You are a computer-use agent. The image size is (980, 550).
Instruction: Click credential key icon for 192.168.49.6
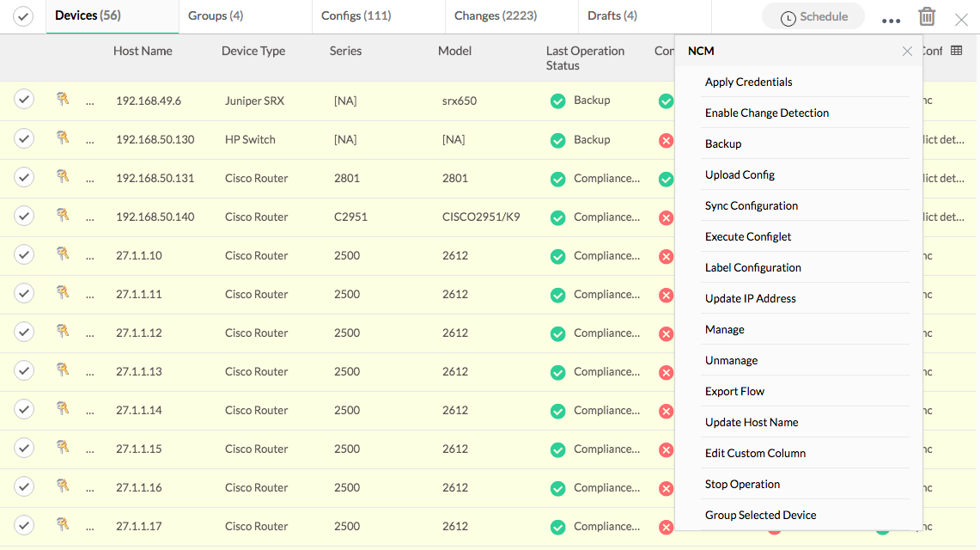63,100
